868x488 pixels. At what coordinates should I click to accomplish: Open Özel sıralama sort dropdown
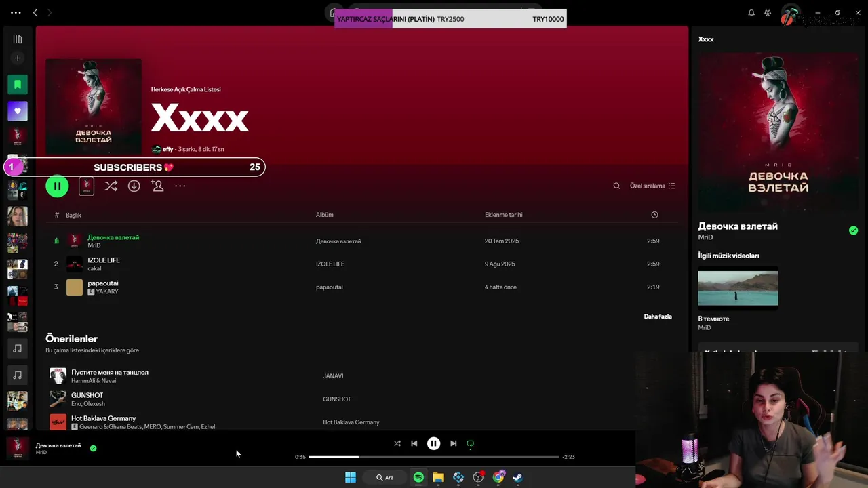(652, 186)
